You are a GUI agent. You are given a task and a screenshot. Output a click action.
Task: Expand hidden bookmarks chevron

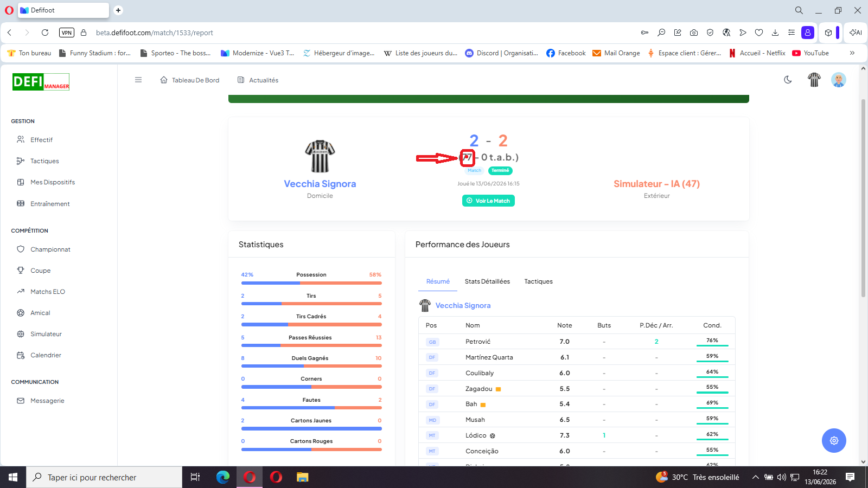(852, 53)
